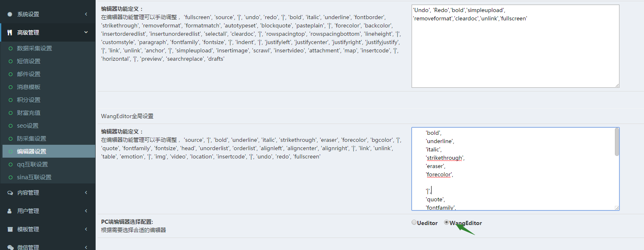644x250 pixels.
Task: Click the resize handle of the WangEditor textarea
Action: pos(617,208)
